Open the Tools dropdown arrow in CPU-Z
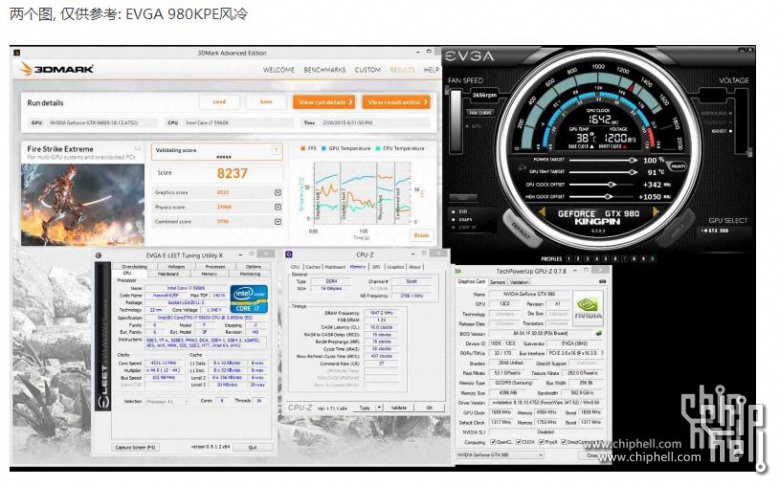Viewport: 779px width, 486px height. 379,407
